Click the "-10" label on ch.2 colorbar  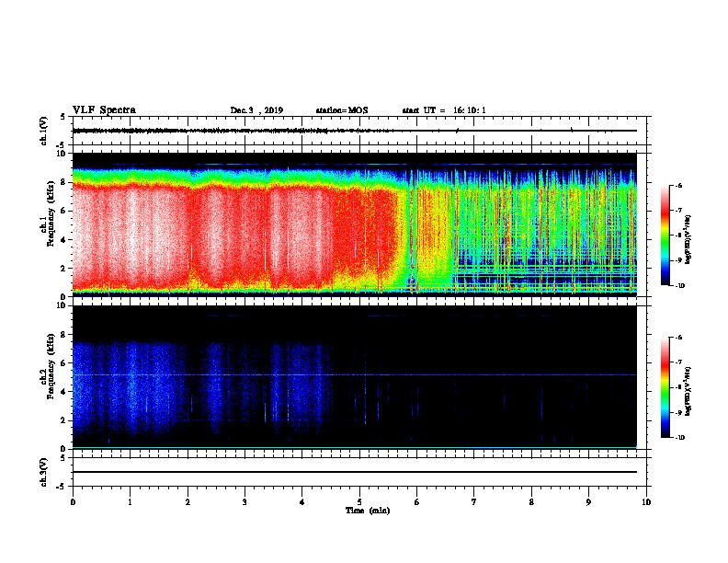pyautogui.click(x=679, y=437)
